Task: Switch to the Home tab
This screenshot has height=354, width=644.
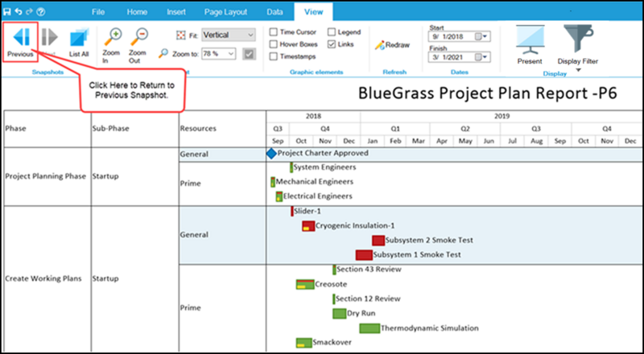Action: pos(137,12)
